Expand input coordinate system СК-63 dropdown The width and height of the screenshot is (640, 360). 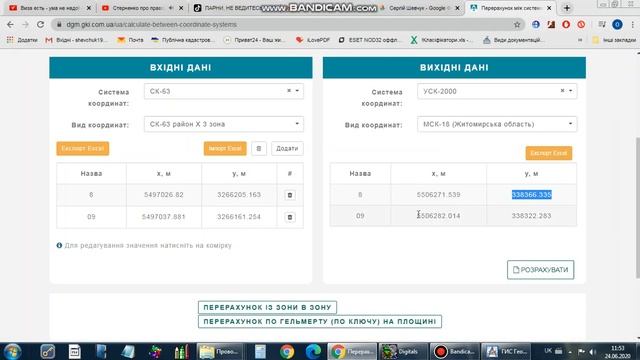click(297, 91)
